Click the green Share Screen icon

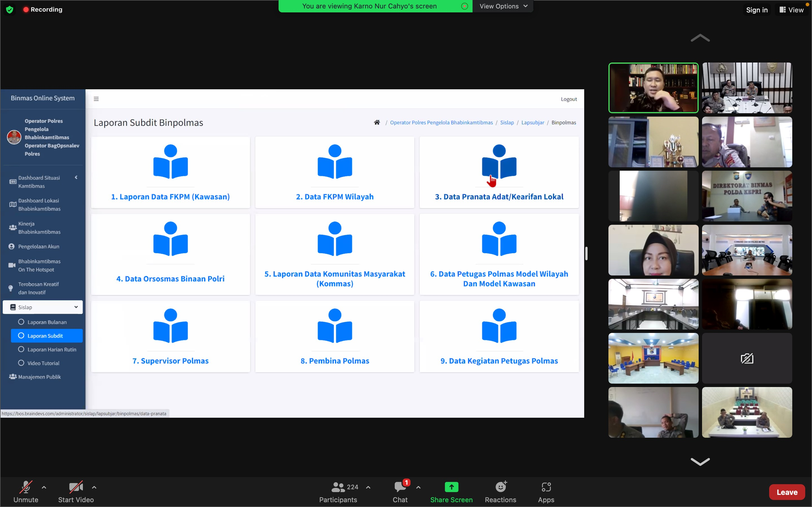(451, 487)
